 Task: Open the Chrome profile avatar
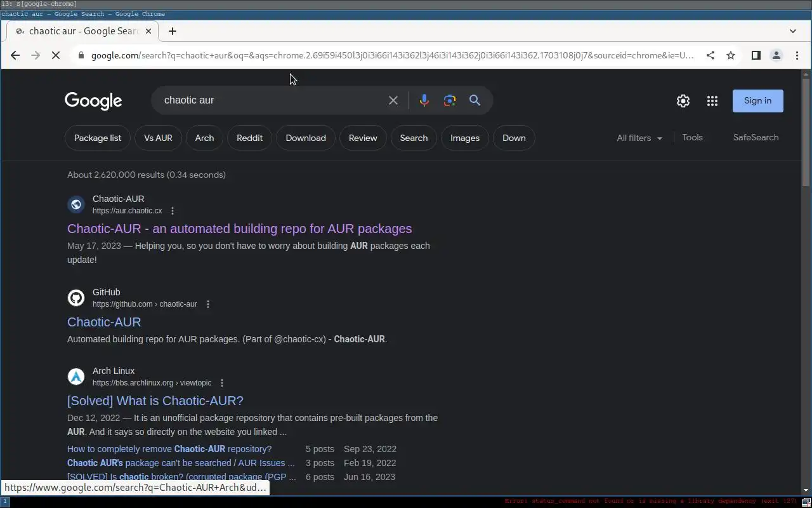coord(776,55)
